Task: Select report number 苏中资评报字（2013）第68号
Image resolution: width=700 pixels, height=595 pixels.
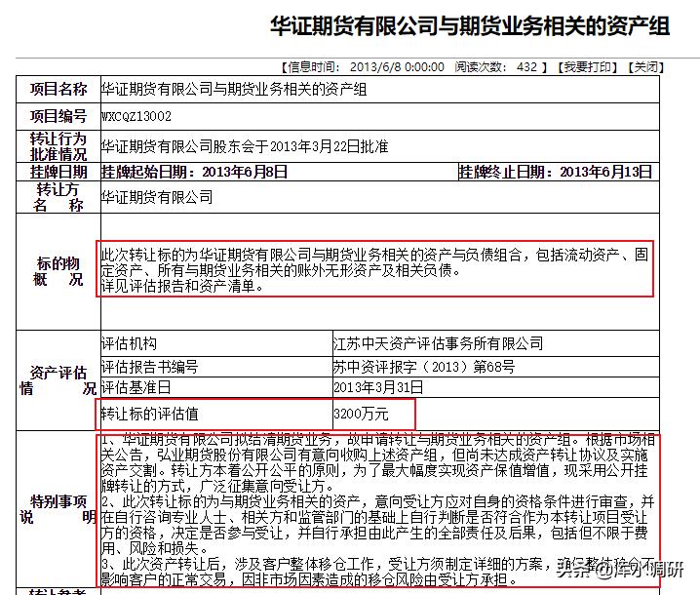Action: pos(424,367)
